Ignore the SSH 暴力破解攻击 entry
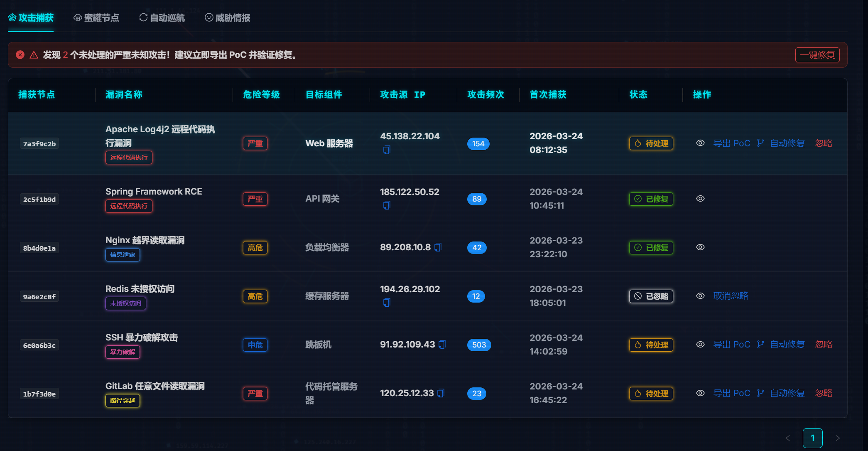This screenshot has width=868, height=451. click(x=824, y=345)
